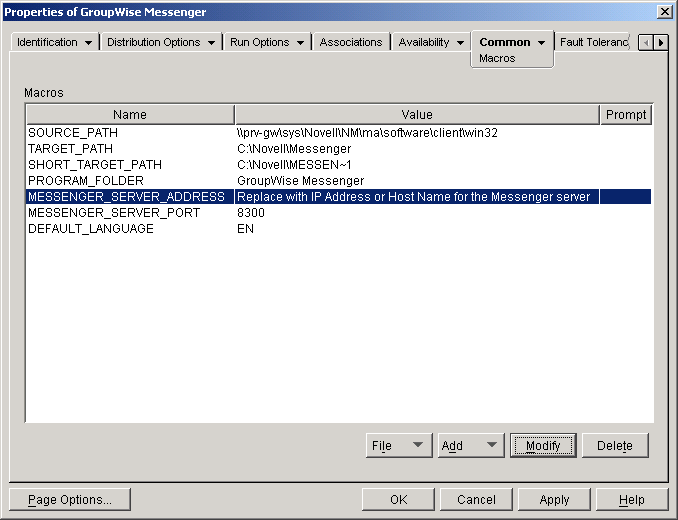Screen dimensions: 678x520
Task: Click the Apply button
Action: (554, 500)
